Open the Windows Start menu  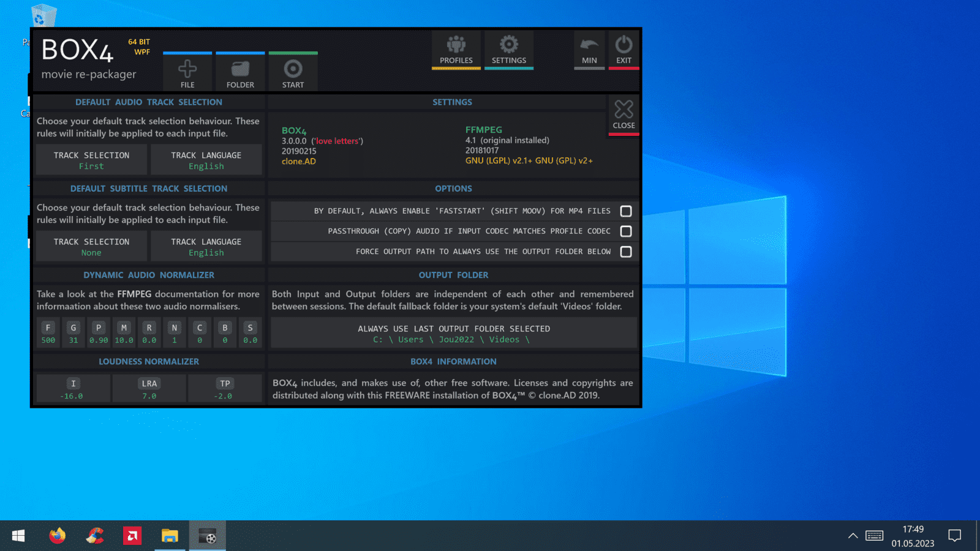point(18,536)
